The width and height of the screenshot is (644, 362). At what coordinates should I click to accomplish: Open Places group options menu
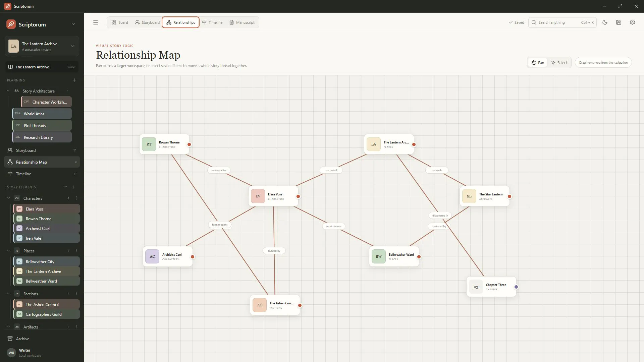76,251
